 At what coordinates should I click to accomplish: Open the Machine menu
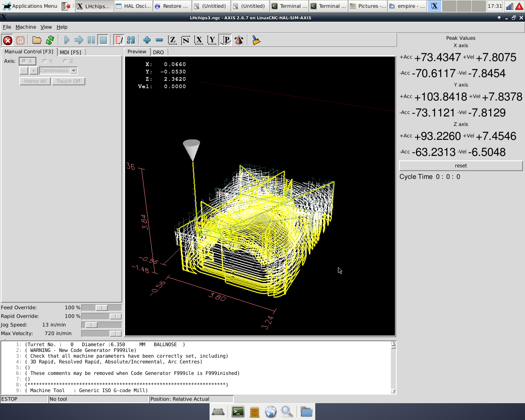tap(26, 27)
